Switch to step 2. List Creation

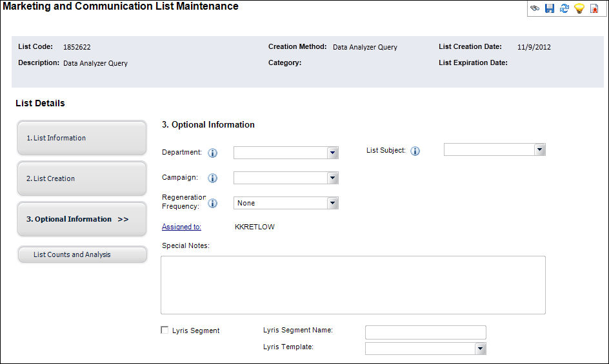tap(82, 178)
